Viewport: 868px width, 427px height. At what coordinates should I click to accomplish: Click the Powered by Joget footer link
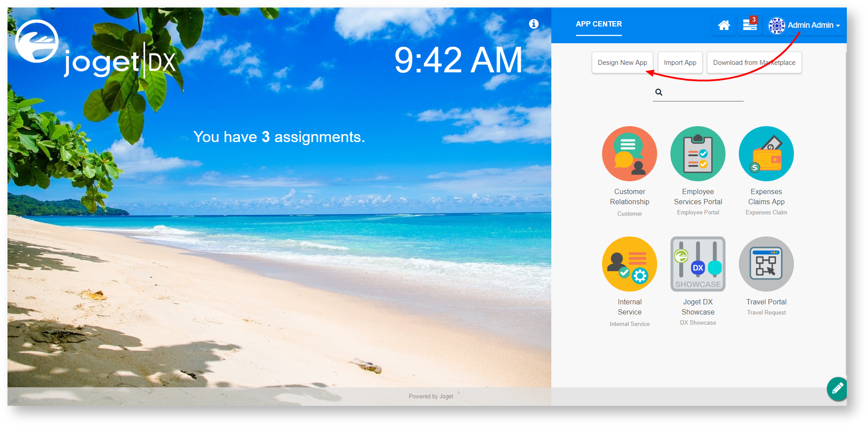[431, 396]
